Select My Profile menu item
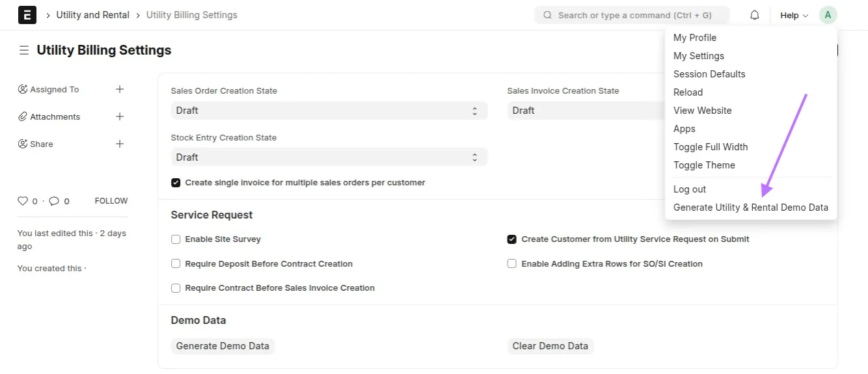This screenshot has width=868, height=374. point(695,38)
